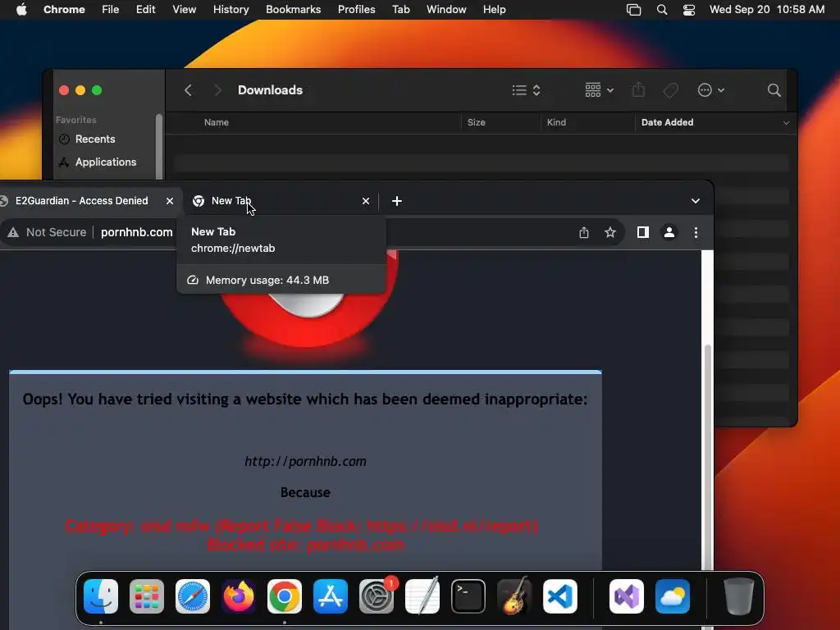
Task: Click the red Category oisd nsfw text
Action: (x=301, y=526)
